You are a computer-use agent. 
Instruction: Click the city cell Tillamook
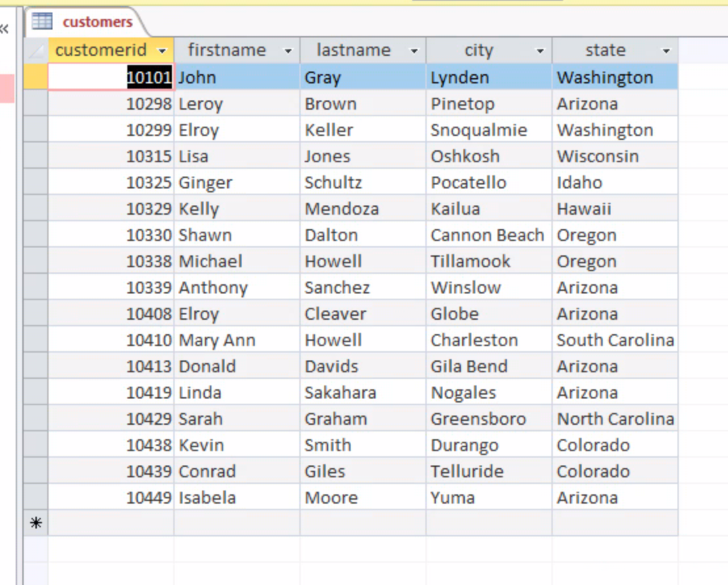point(489,261)
